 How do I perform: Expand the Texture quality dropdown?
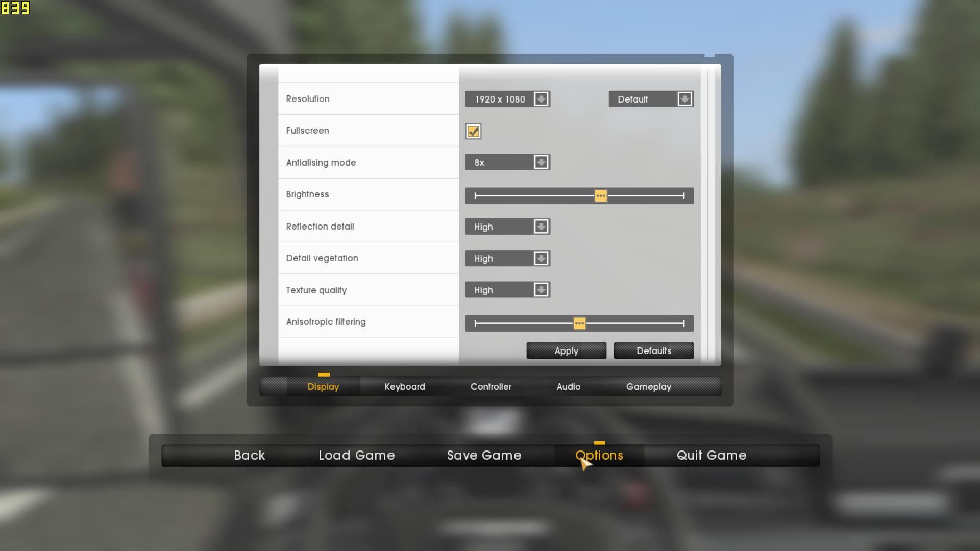[507, 290]
